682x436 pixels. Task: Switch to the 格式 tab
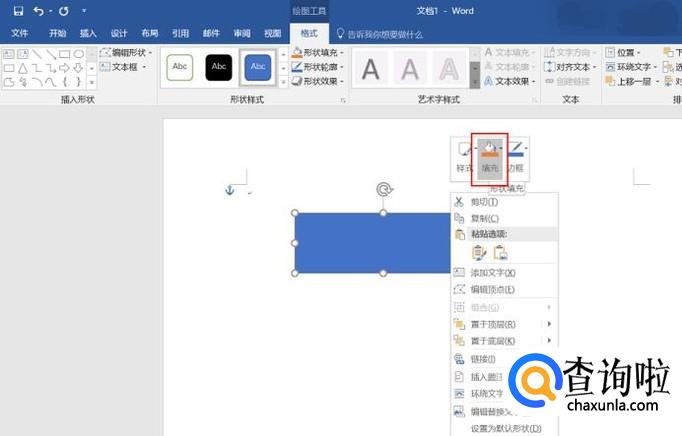coord(309,34)
